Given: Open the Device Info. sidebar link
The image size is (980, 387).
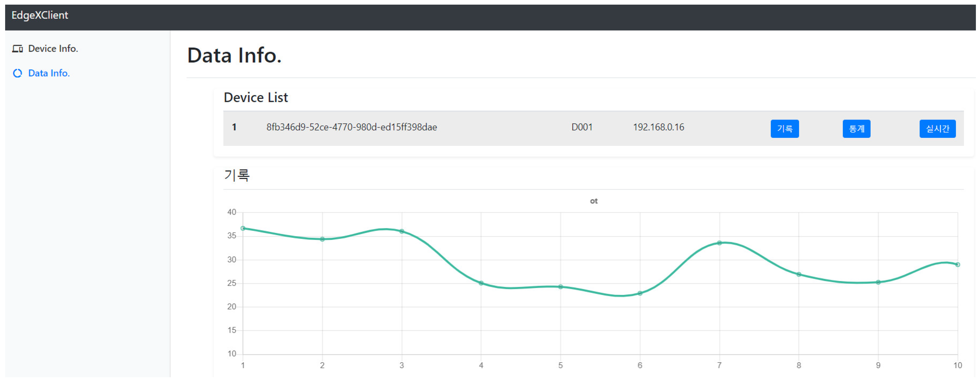Looking at the screenshot, I should [x=53, y=49].
